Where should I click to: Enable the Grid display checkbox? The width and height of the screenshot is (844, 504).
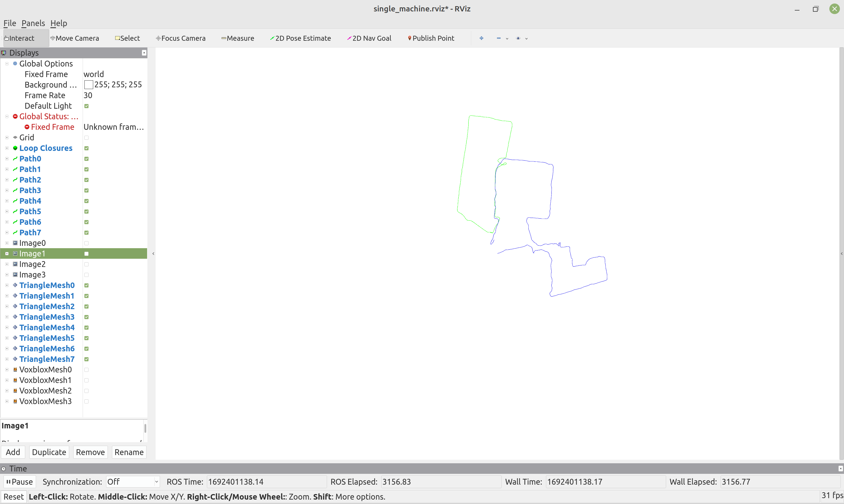coord(87,137)
